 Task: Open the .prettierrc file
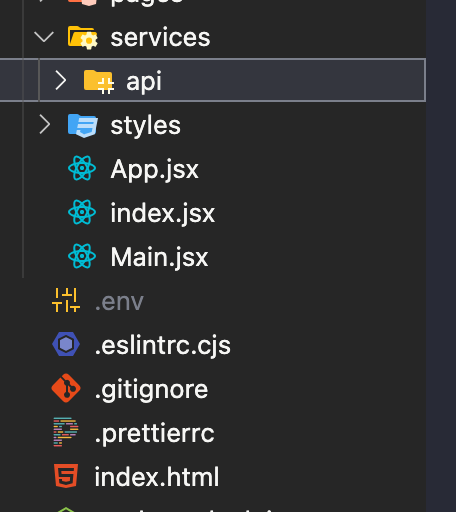[154, 434]
